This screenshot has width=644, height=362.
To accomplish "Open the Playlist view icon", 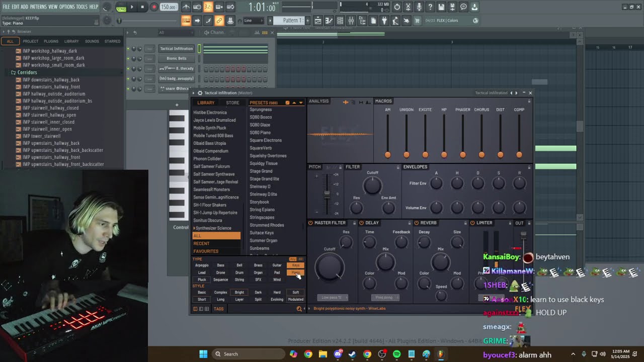I will click(318, 21).
